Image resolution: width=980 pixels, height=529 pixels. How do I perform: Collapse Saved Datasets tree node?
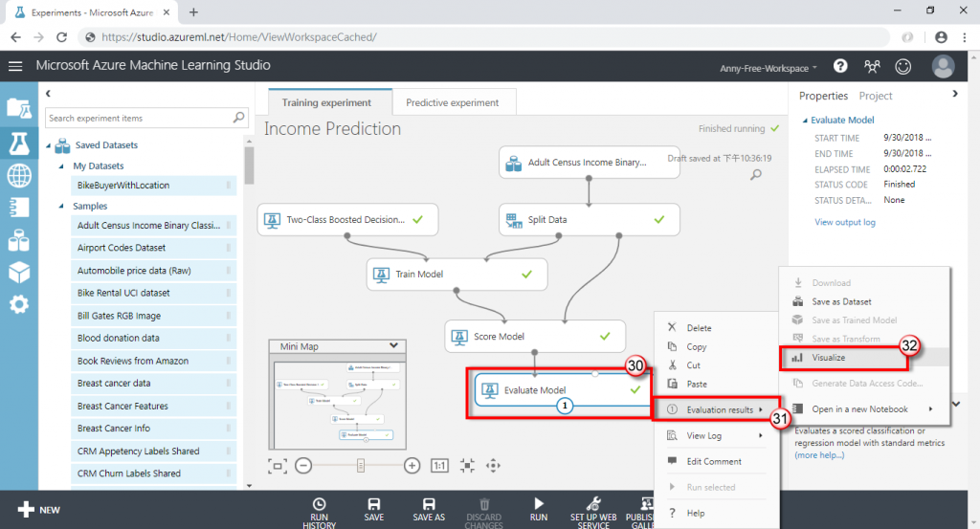49,145
